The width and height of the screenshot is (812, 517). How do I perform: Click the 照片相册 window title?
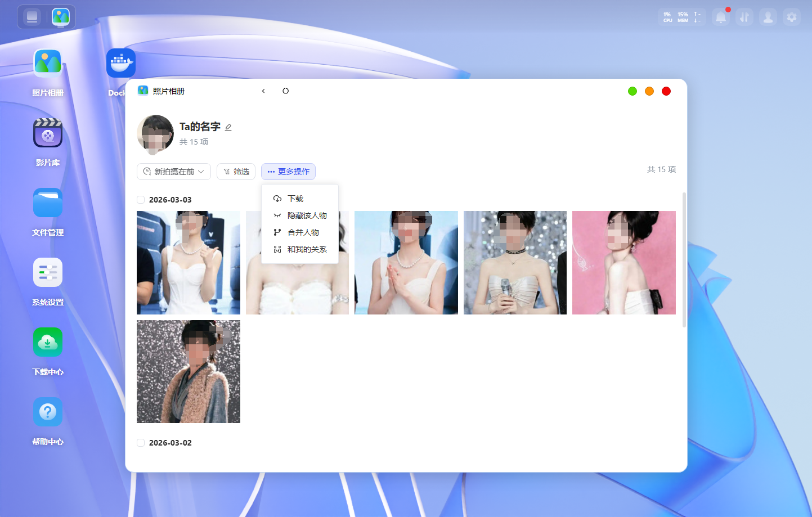point(169,91)
